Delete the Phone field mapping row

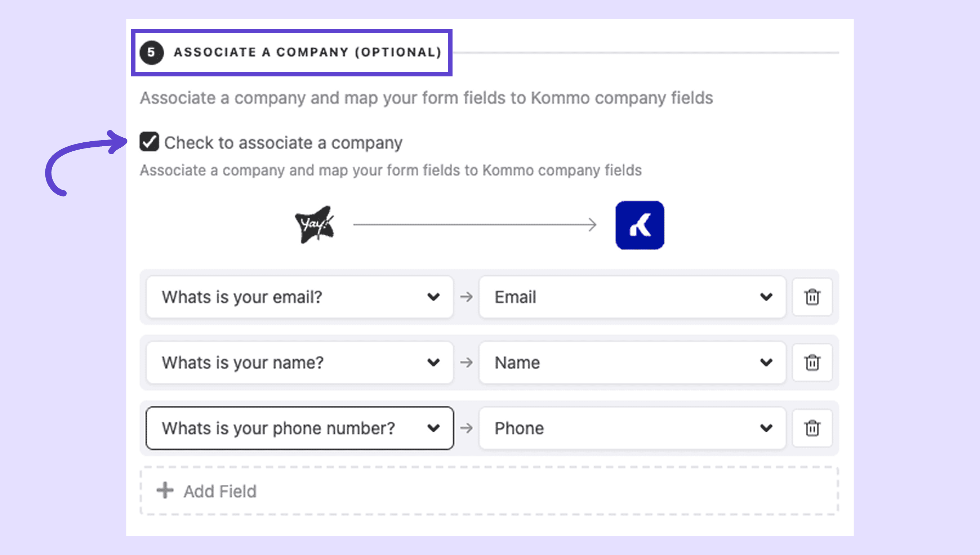pyautogui.click(x=812, y=428)
